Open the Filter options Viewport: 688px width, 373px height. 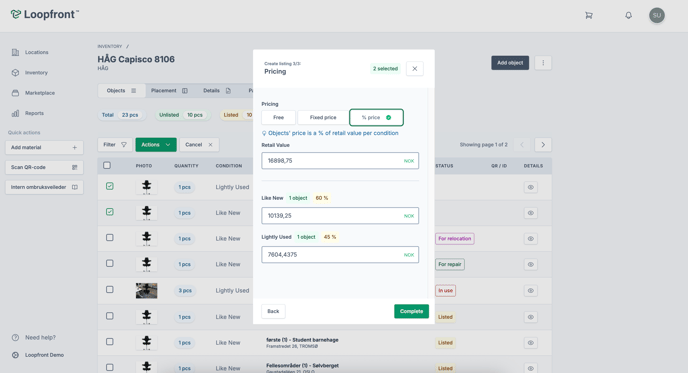115,145
